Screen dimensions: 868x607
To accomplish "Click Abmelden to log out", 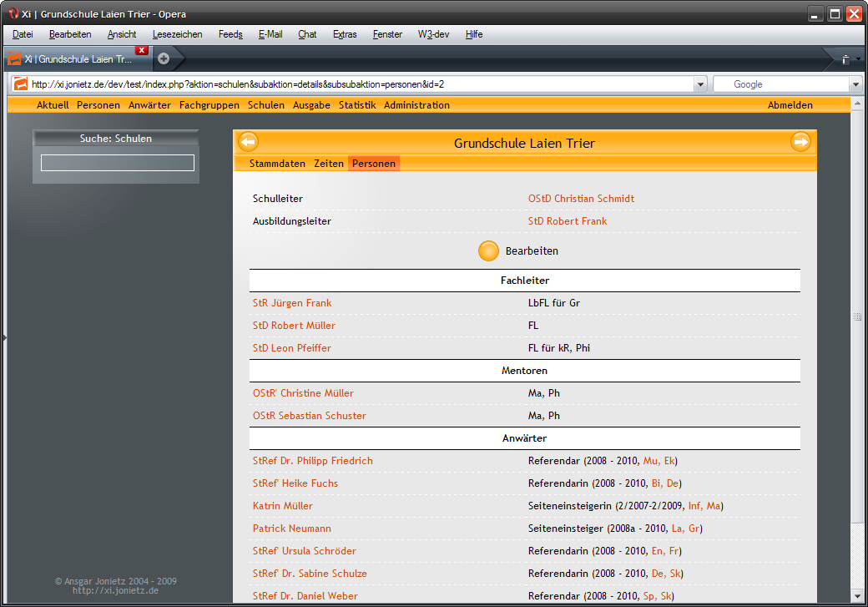I will coord(790,105).
